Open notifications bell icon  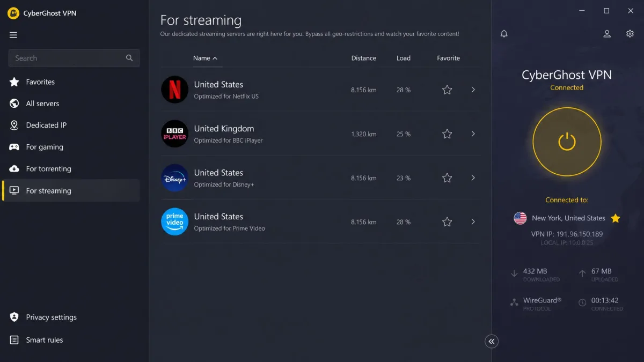(504, 34)
